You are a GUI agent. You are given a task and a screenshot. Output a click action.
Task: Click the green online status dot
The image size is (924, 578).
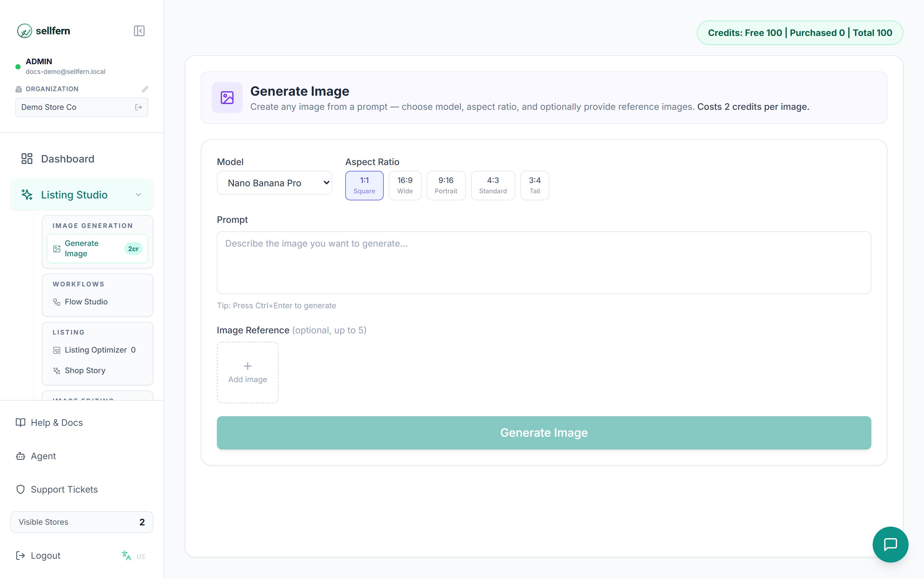(18, 67)
